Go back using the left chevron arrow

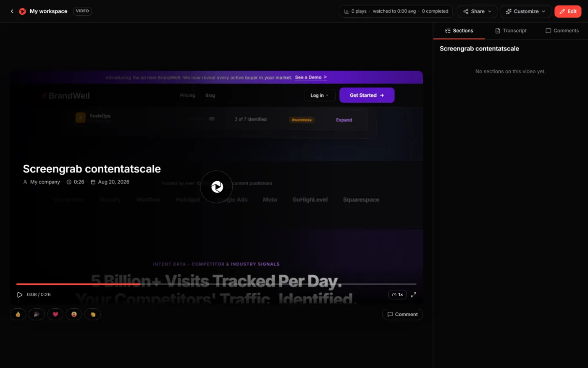click(12, 11)
